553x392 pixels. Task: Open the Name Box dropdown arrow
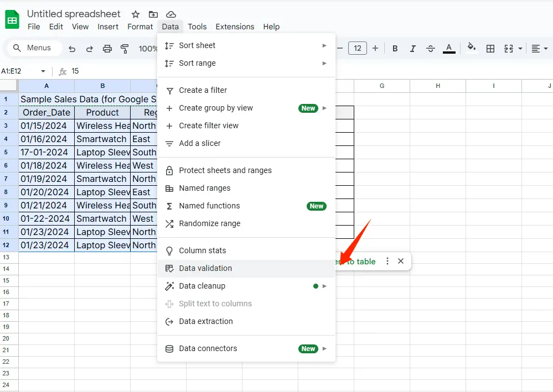click(43, 71)
